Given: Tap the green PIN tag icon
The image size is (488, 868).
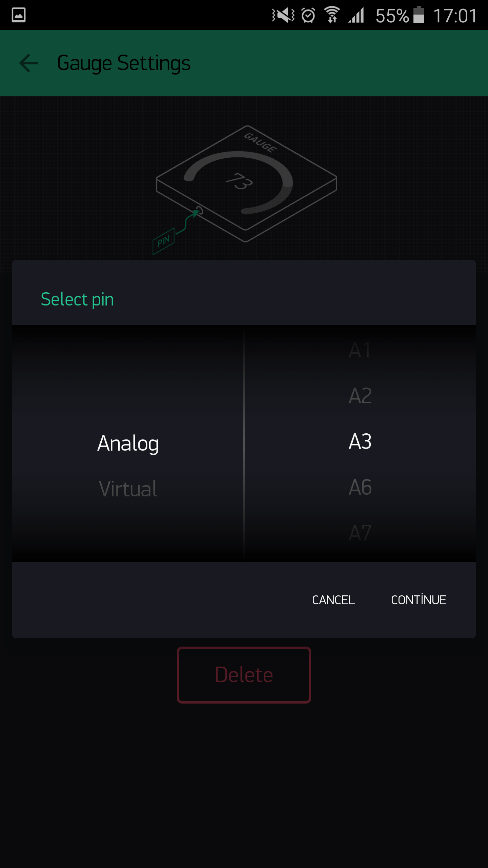Looking at the screenshot, I should pos(163,241).
